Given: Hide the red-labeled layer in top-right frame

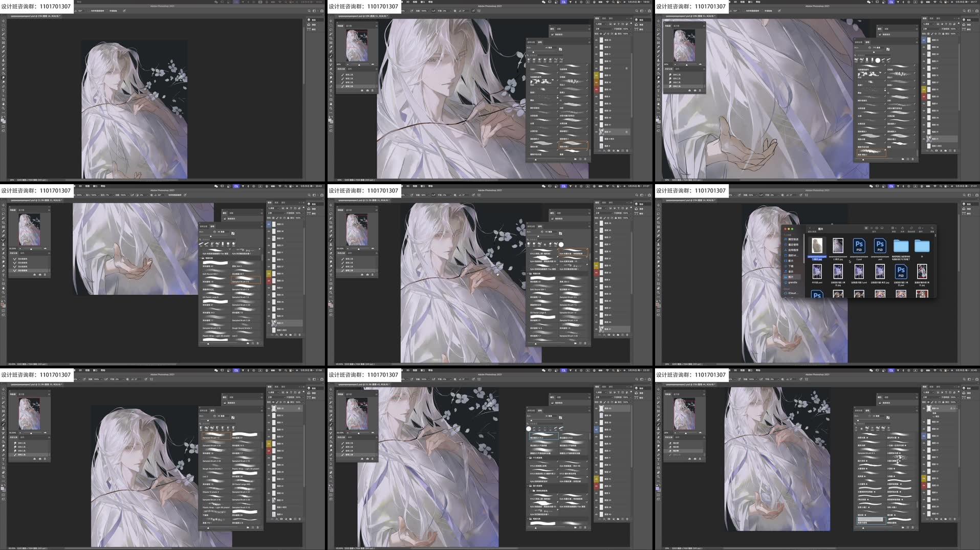Looking at the screenshot, I should 924,96.
